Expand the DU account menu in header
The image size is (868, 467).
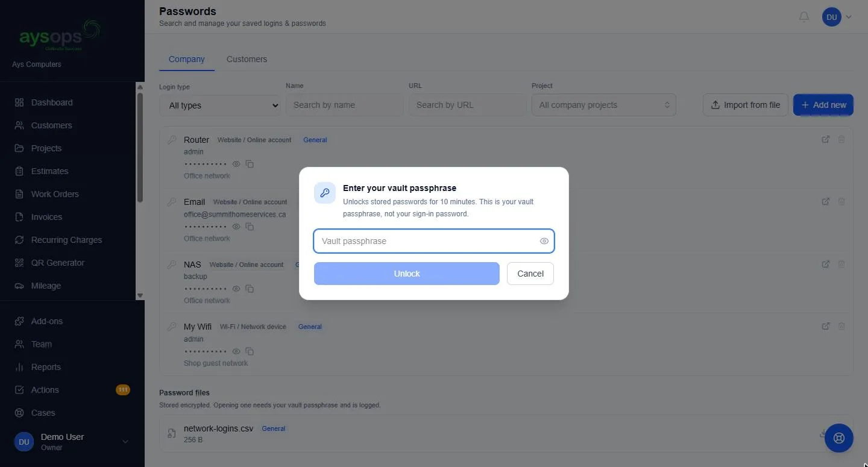pos(837,17)
